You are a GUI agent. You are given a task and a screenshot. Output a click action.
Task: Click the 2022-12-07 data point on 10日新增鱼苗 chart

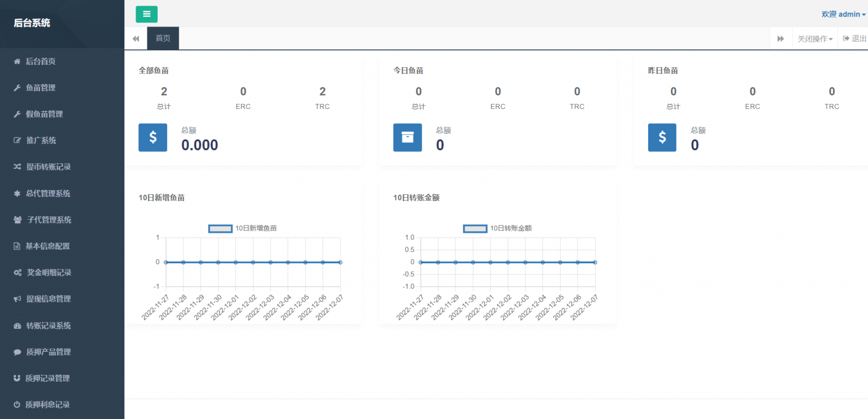point(340,262)
